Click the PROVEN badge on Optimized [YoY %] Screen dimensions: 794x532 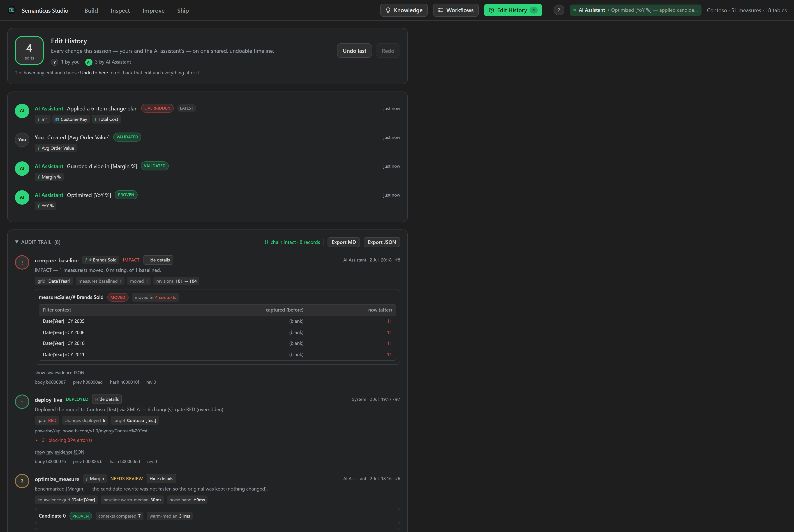pyautogui.click(x=126, y=195)
